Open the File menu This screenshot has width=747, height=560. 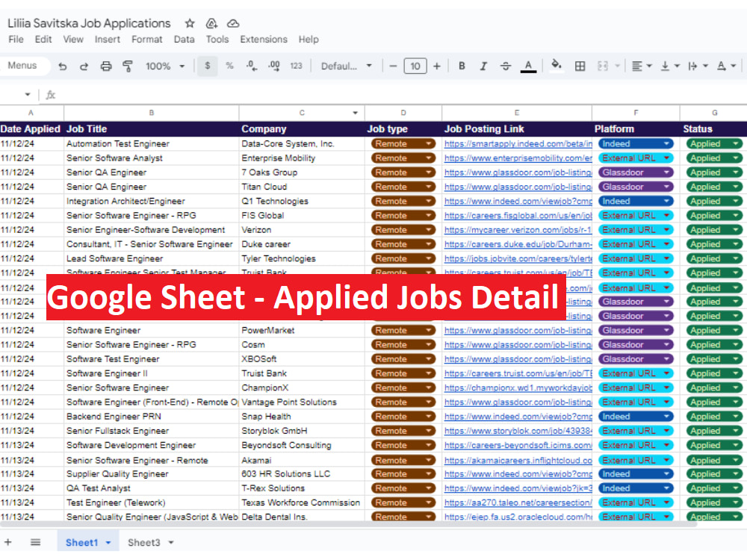tap(16, 40)
